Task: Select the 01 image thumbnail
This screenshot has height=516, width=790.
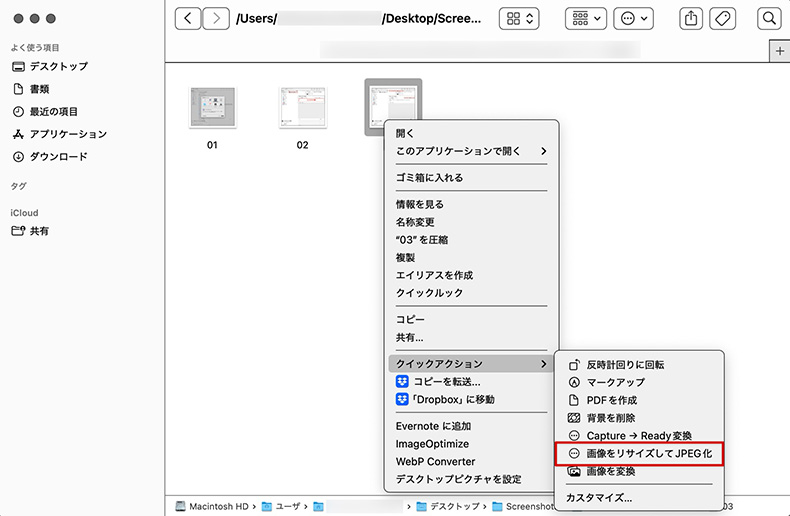Action: [212, 107]
